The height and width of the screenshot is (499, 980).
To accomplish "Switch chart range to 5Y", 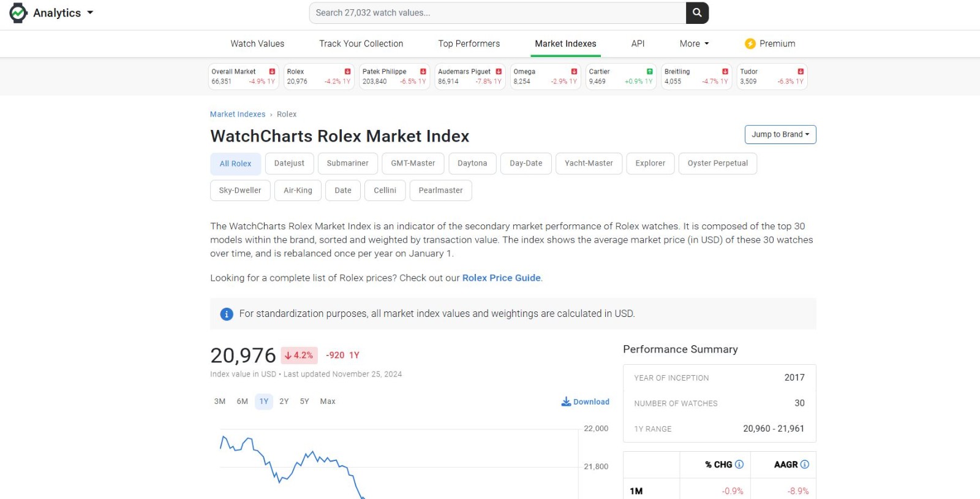I will [304, 402].
